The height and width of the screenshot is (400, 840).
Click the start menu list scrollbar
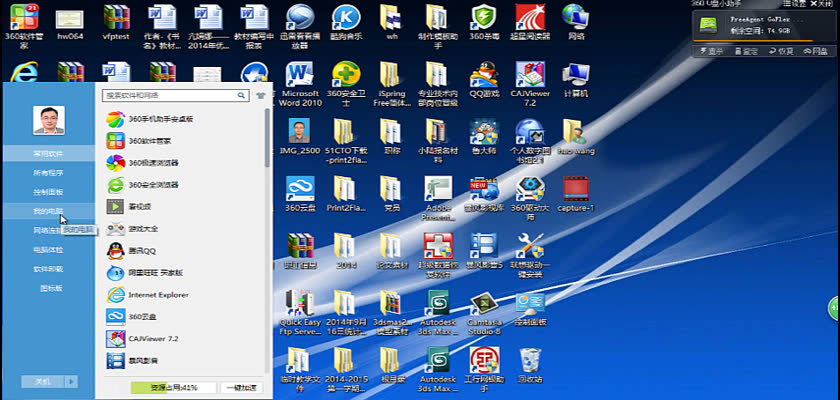(267, 138)
